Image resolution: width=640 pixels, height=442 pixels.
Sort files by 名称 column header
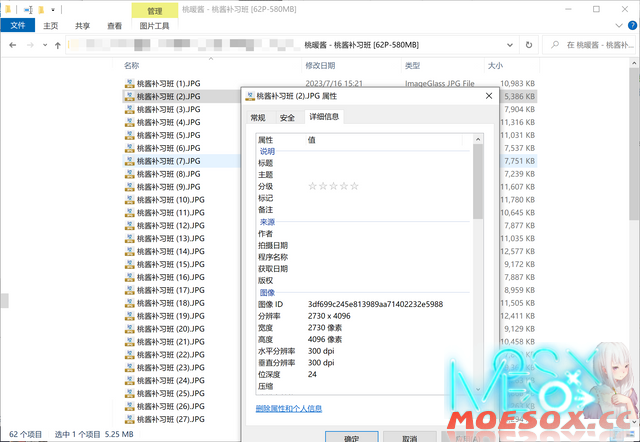pyautogui.click(x=132, y=65)
